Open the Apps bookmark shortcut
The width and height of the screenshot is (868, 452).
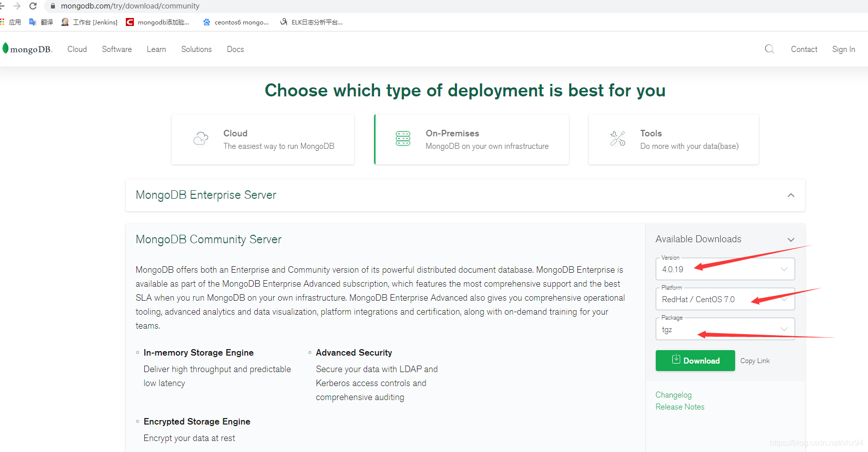click(10, 22)
